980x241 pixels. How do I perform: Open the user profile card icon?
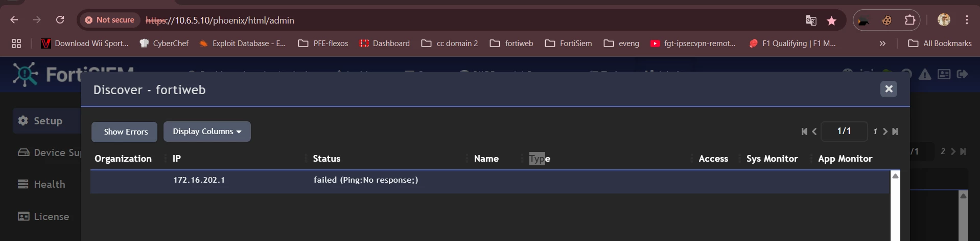click(x=944, y=75)
